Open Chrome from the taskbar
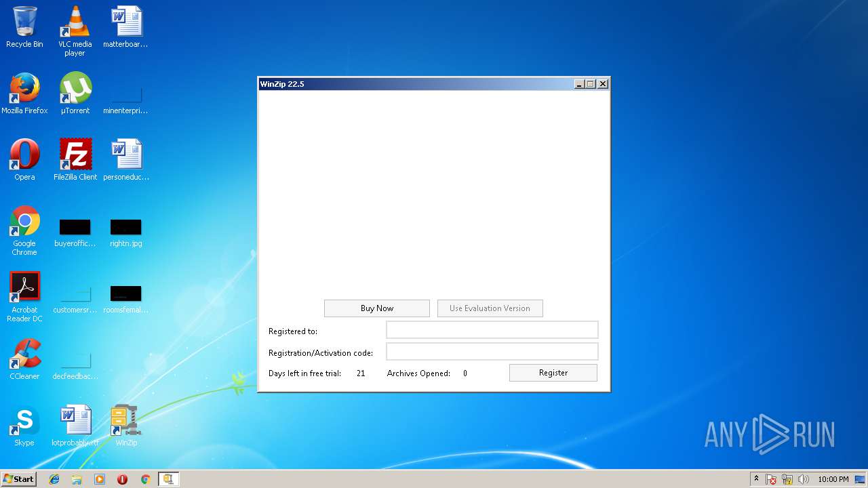This screenshot has width=868, height=488. click(x=145, y=479)
